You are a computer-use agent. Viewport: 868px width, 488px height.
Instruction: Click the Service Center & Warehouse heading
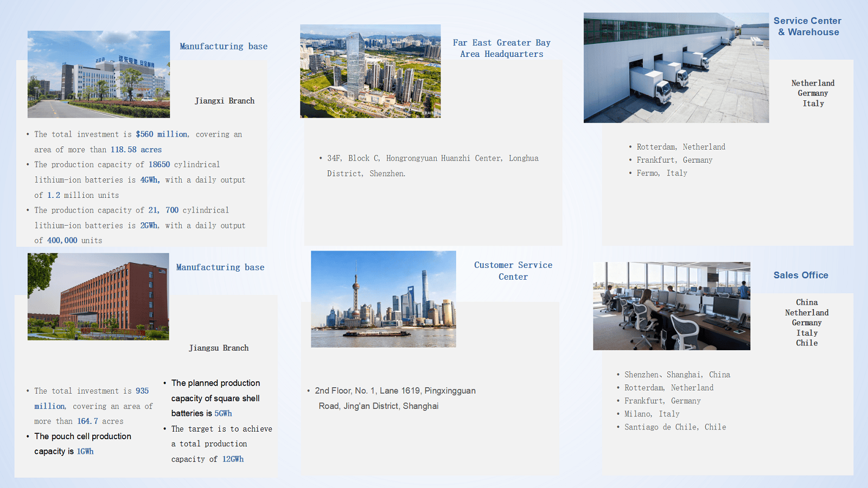[x=808, y=27]
